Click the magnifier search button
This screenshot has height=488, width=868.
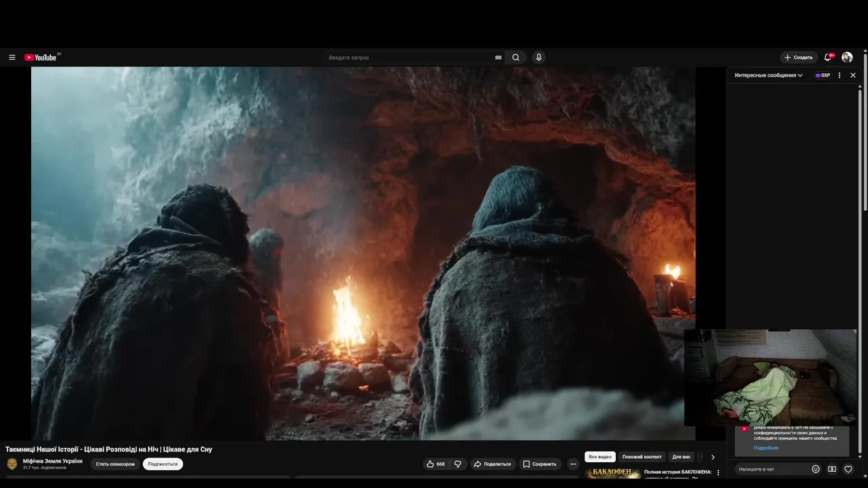point(516,58)
